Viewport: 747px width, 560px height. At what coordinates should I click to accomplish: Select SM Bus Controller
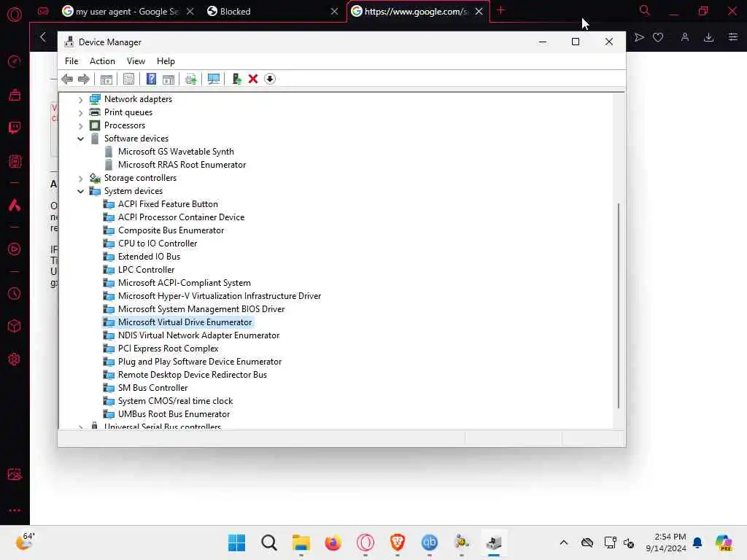pos(152,388)
